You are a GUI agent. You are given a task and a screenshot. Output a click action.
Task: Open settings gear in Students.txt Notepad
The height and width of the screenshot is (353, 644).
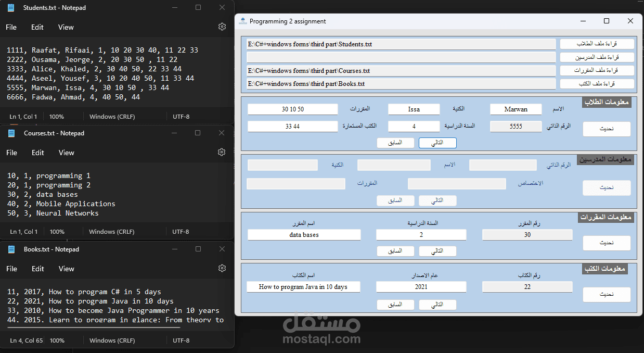[222, 27]
